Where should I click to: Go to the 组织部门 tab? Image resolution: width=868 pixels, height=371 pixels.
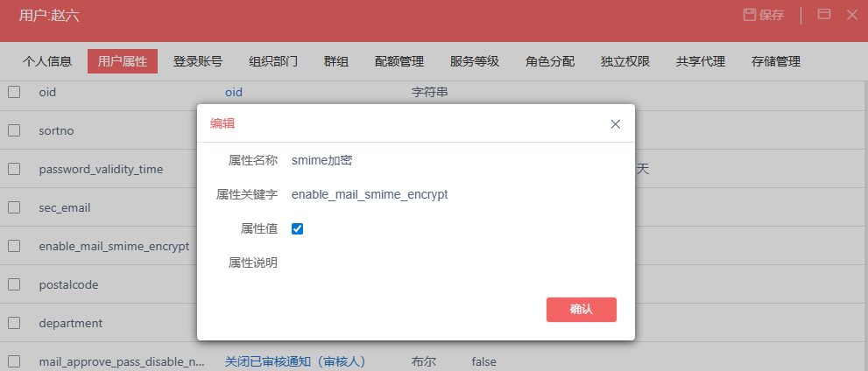(x=273, y=61)
